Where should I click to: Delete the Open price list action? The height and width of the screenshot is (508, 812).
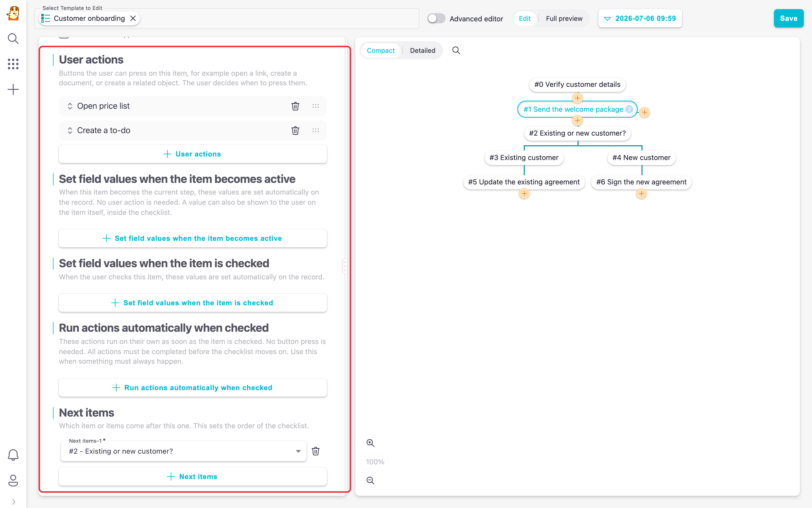(x=295, y=106)
